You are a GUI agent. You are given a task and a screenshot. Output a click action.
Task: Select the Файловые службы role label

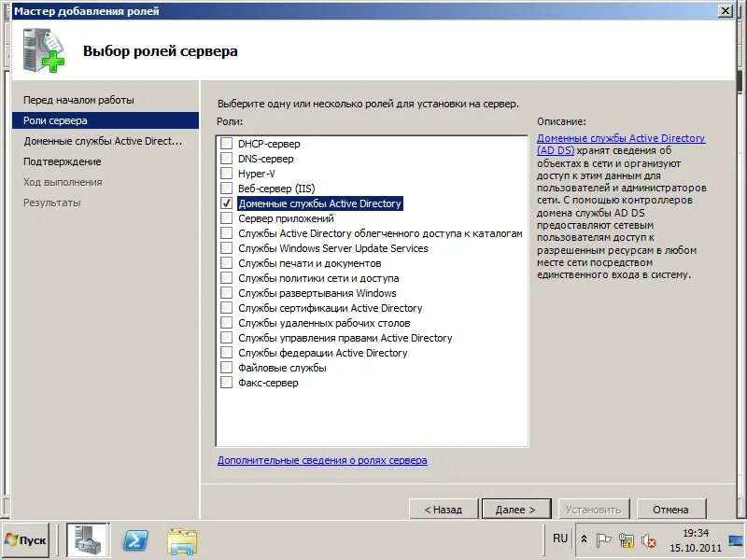click(x=282, y=368)
